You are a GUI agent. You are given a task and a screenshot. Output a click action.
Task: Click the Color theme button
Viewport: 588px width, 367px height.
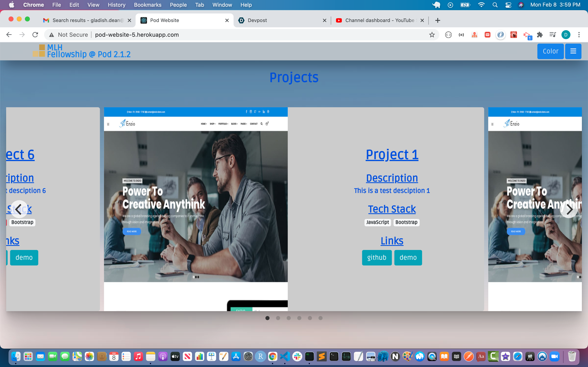(550, 51)
